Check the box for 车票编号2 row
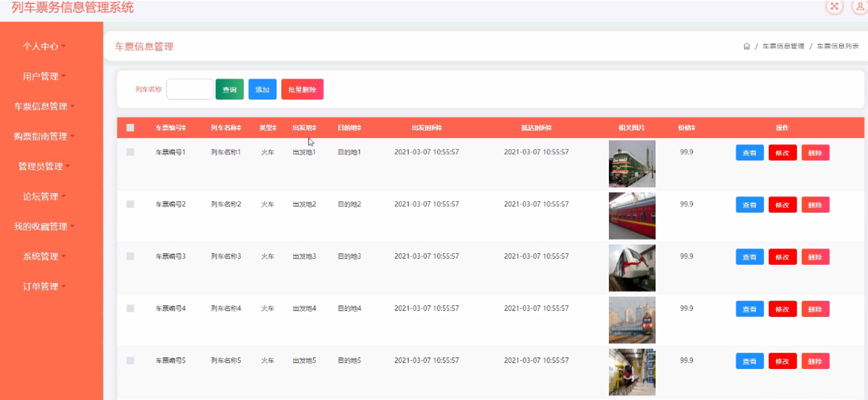 (130, 205)
